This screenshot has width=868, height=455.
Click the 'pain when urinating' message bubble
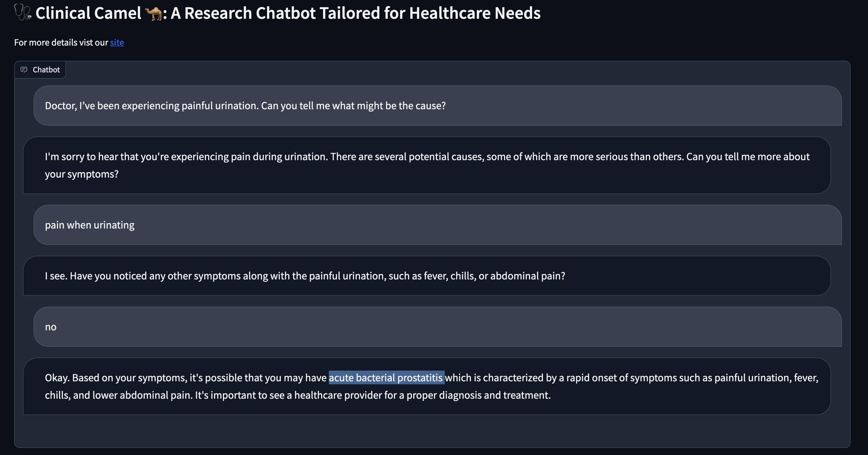[438, 225]
